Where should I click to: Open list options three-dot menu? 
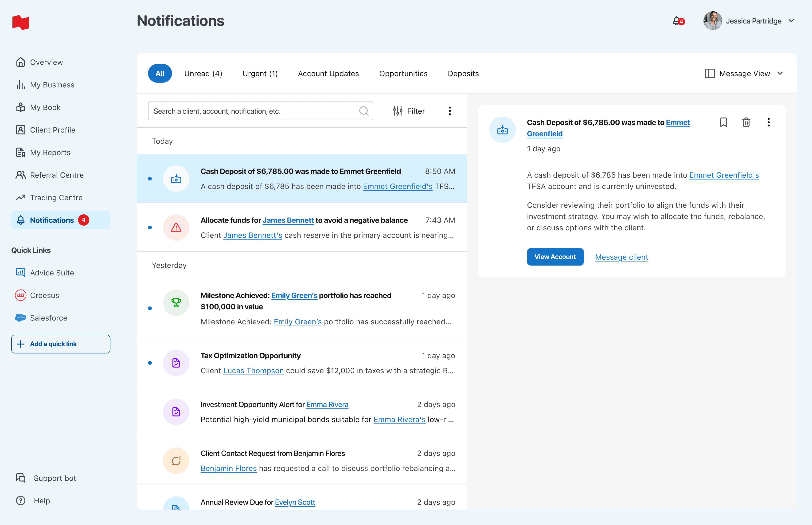coord(449,111)
